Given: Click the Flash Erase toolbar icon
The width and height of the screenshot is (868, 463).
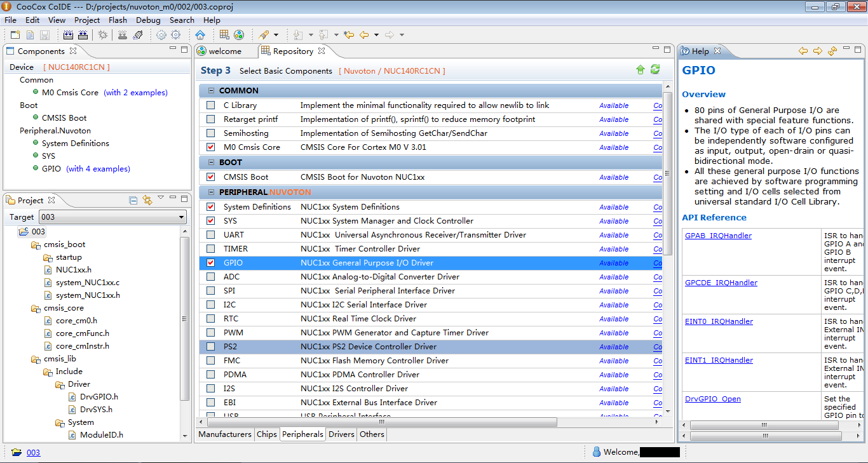Looking at the screenshot, I should tap(138, 35).
